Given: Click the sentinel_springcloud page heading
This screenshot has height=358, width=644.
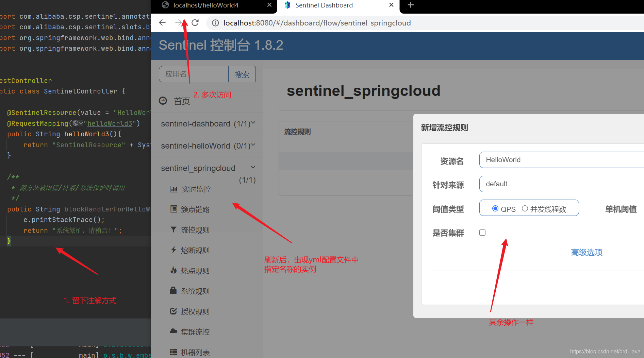Looking at the screenshot, I should click(x=364, y=91).
